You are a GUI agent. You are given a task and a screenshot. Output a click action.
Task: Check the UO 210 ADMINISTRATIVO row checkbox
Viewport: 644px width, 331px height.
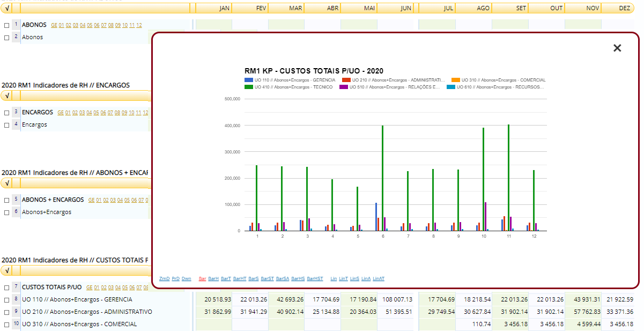click(x=6, y=312)
